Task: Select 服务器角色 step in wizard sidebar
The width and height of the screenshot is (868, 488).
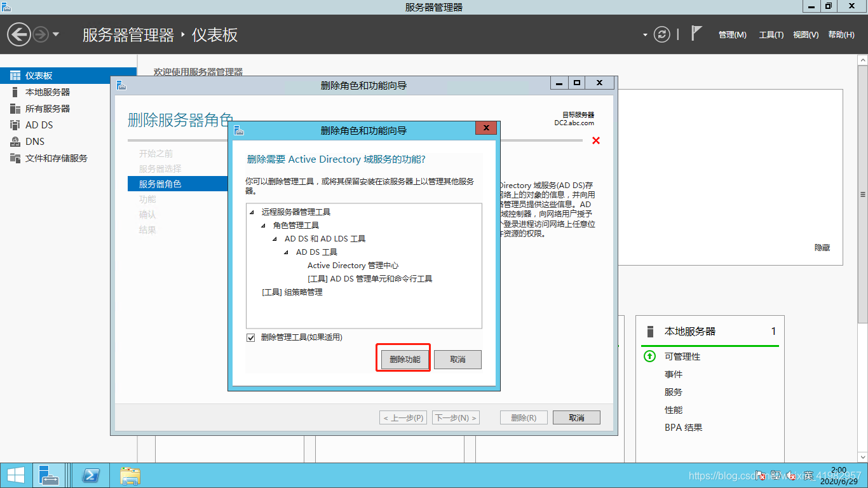Action: (178, 184)
